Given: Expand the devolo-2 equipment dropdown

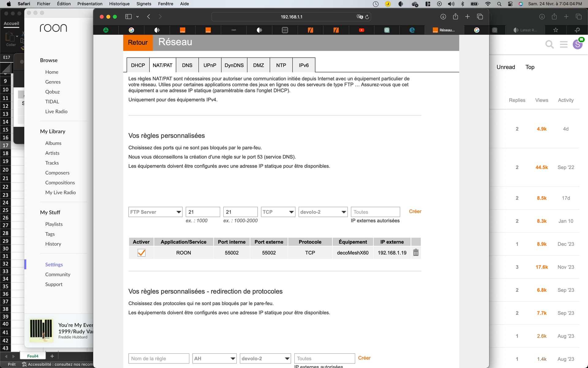Looking at the screenshot, I should pos(323,212).
